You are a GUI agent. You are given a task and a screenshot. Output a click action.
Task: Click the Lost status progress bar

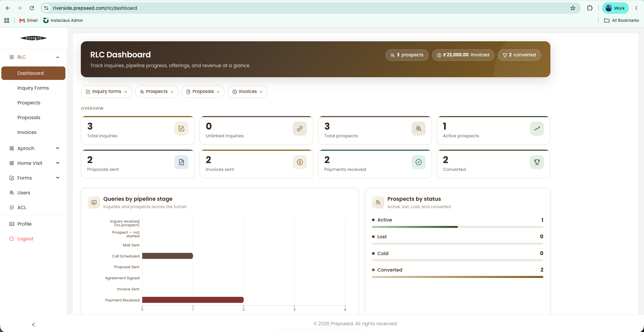click(458, 244)
